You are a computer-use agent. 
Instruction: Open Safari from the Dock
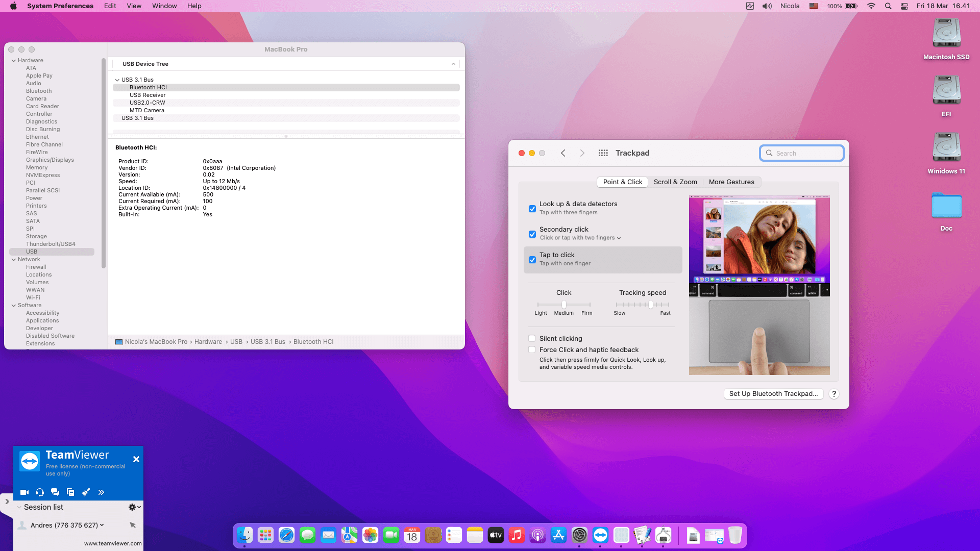[x=286, y=535]
